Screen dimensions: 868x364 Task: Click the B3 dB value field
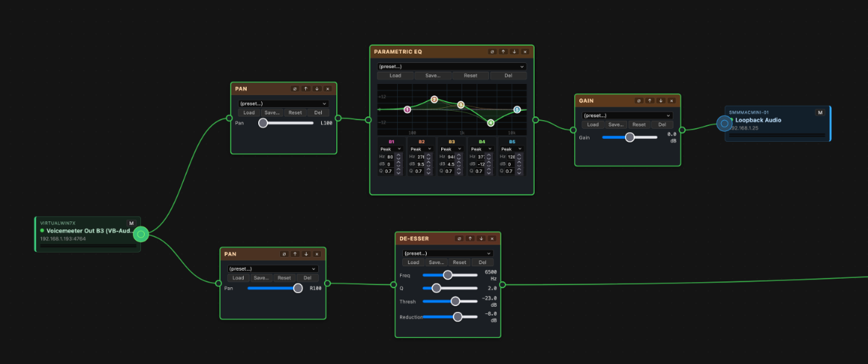pos(450,164)
